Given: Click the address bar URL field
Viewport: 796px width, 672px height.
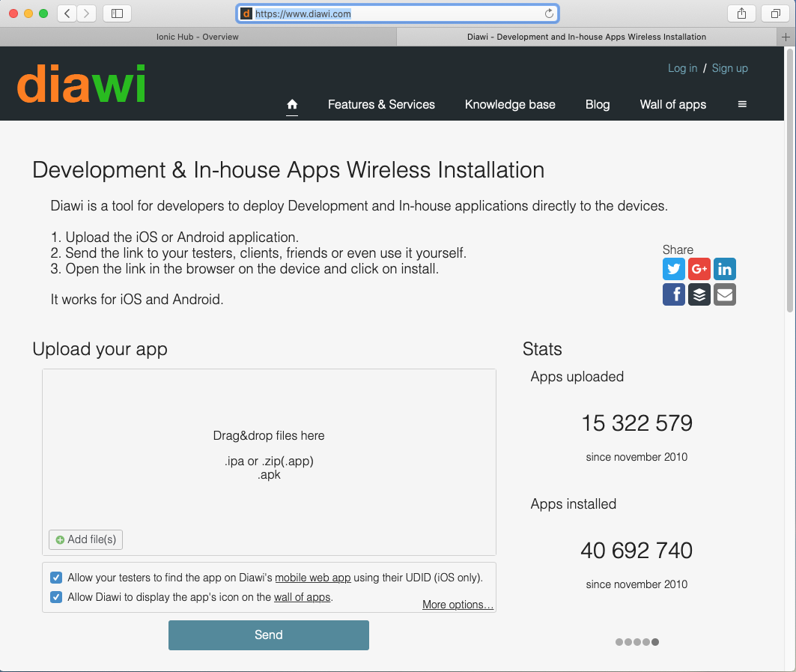Looking at the screenshot, I should [398, 13].
